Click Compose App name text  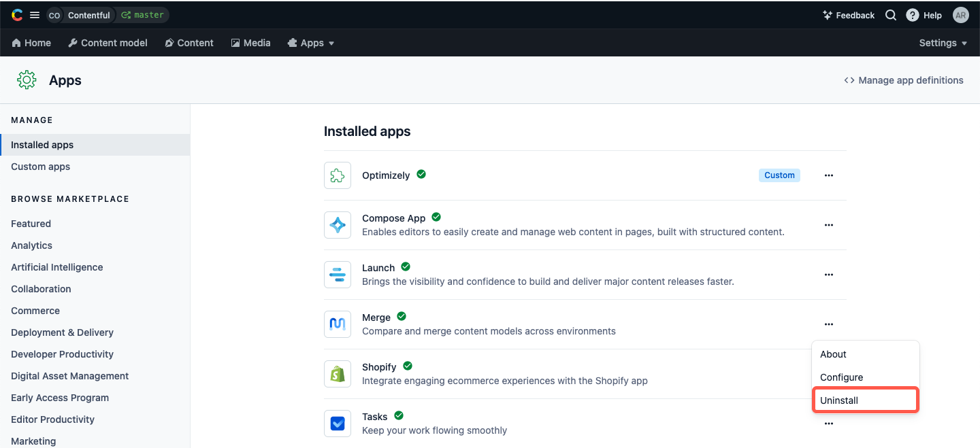[393, 218]
